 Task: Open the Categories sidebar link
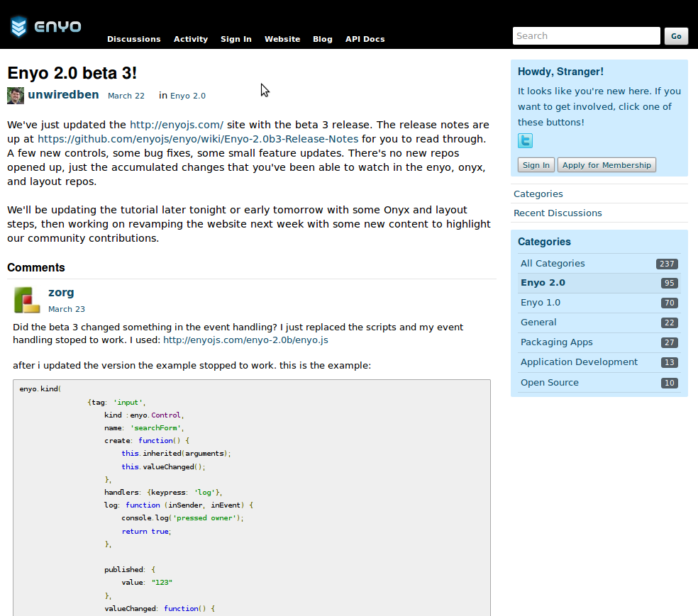538,194
